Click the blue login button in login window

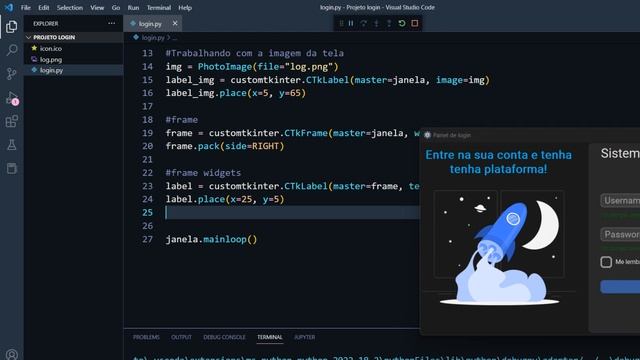click(x=620, y=287)
